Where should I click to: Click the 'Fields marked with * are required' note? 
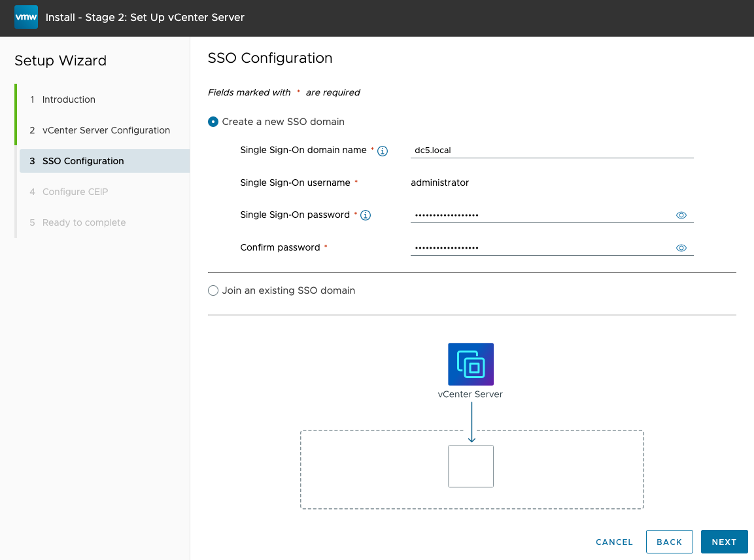pos(284,92)
